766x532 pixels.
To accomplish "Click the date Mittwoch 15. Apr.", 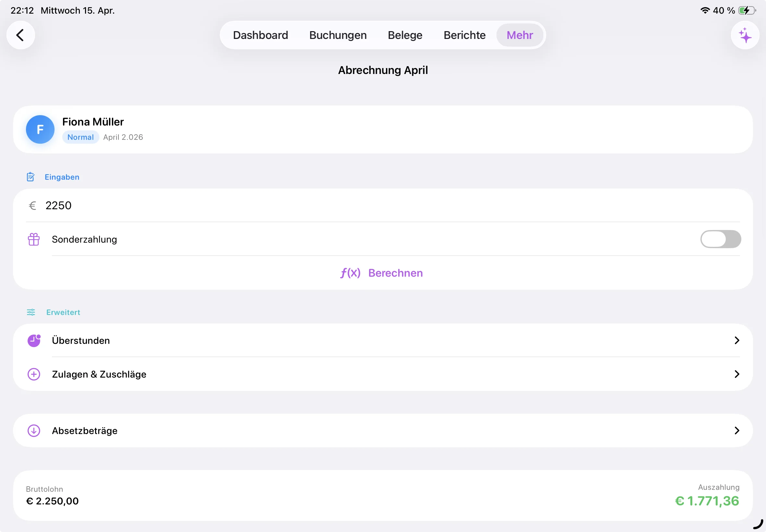I will point(78,10).
